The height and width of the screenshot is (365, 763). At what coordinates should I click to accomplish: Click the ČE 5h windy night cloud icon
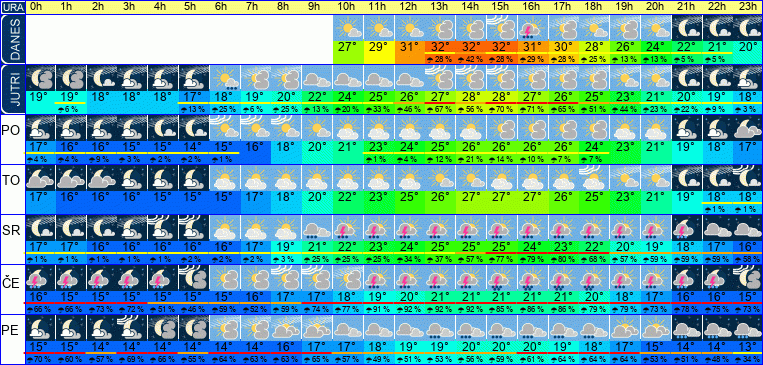point(195,278)
